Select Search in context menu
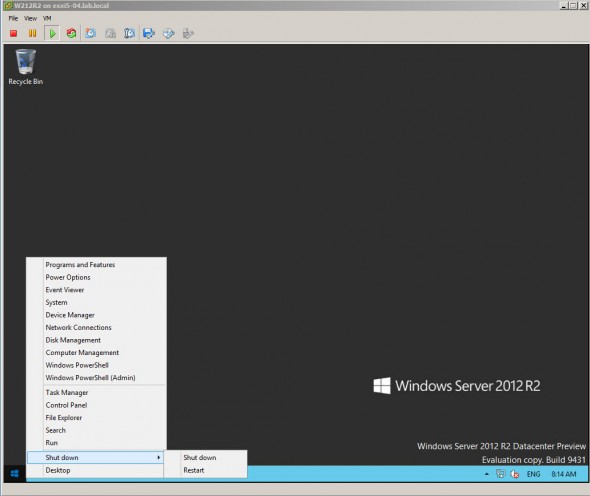 [x=96, y=430]
